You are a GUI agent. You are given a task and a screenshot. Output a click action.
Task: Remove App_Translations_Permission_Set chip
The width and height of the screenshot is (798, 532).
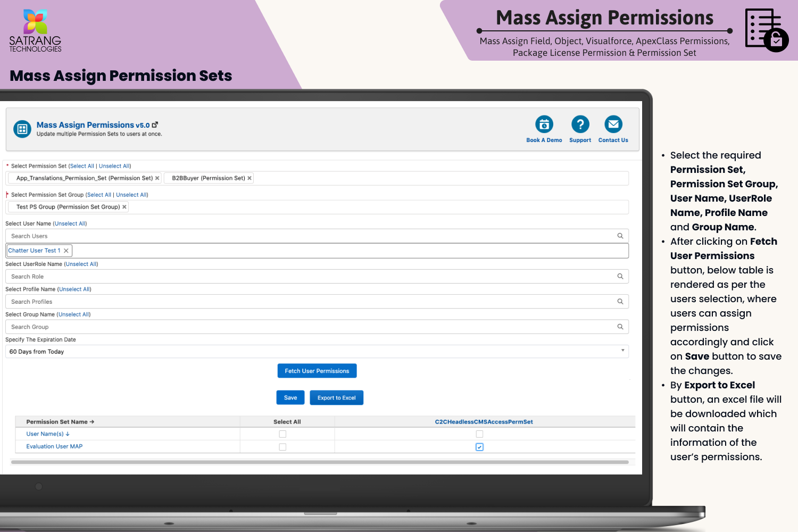[157, 178]
